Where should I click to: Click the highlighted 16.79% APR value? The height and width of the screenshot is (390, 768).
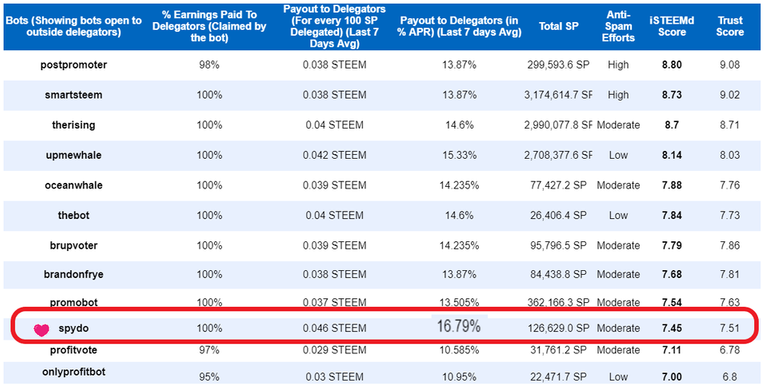459,327
